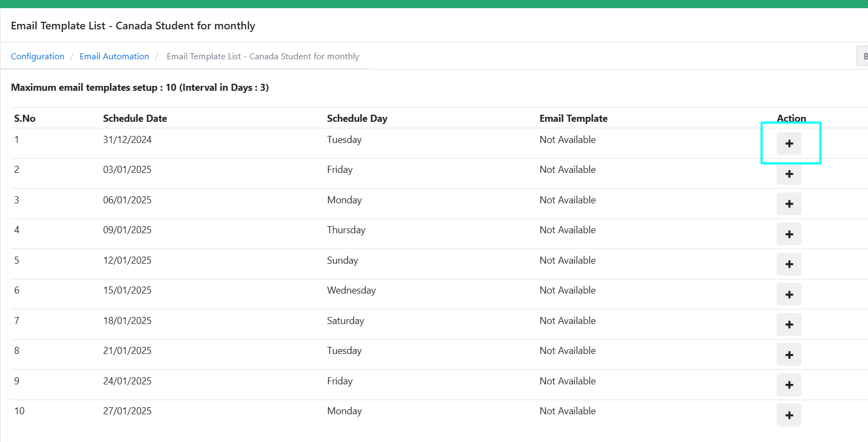Viewport: 868px width, 442px height.
Task: Open the Configuration breadcrumb link
Action: pyautogui.click(x=38, y=57)
